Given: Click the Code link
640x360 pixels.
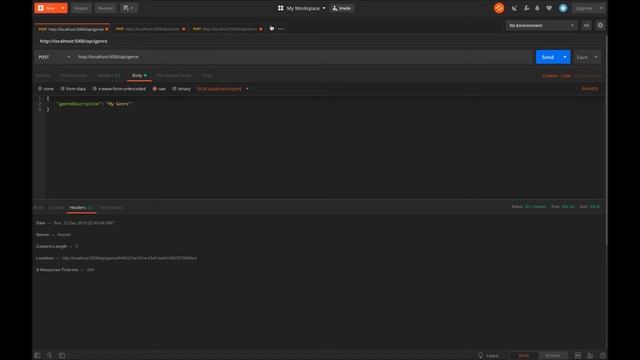Looking at the screenshot, I should [x=566, y=76].
